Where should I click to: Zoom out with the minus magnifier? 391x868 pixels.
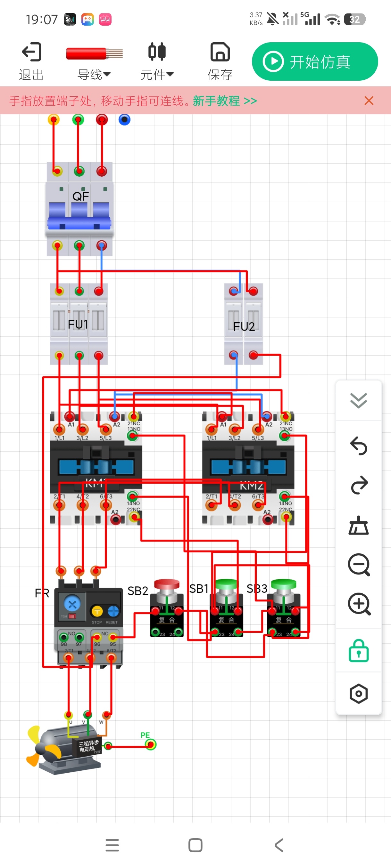[x=359, y=564]
